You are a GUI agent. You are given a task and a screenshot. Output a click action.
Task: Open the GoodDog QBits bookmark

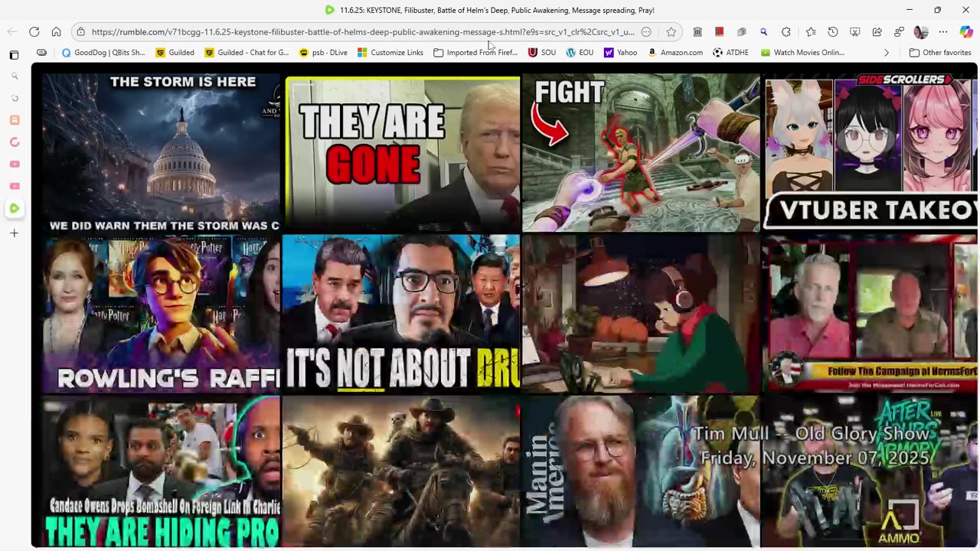[103, 53]
